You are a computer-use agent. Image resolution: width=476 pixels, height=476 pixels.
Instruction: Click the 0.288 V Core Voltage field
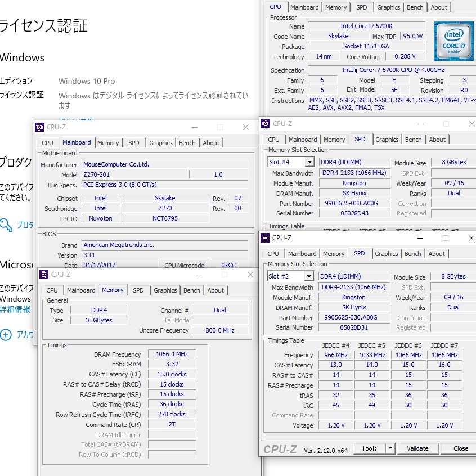(405, 56)
